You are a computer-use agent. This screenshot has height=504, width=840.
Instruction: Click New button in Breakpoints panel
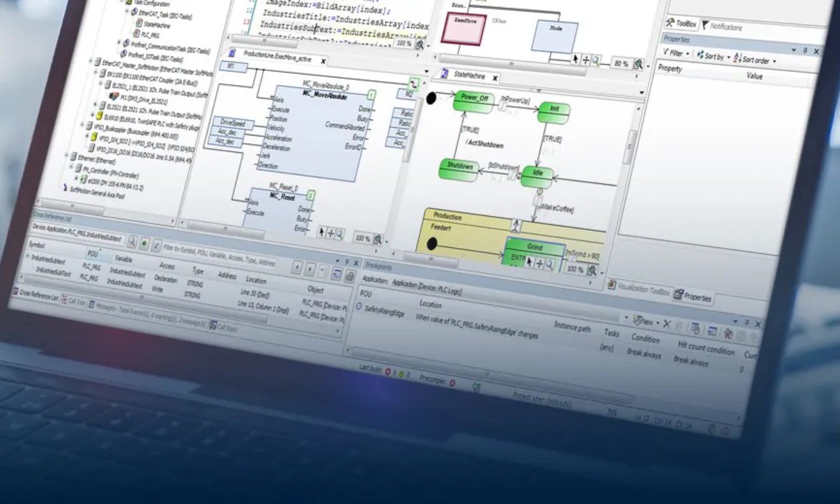(644, 321)
